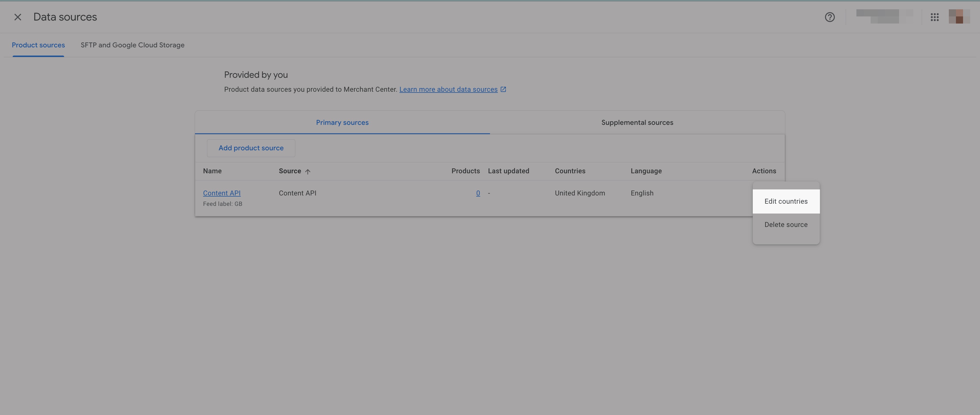Sort by the Source column header
The height and width of the screenshot is (415, 980).
point(290,171)
